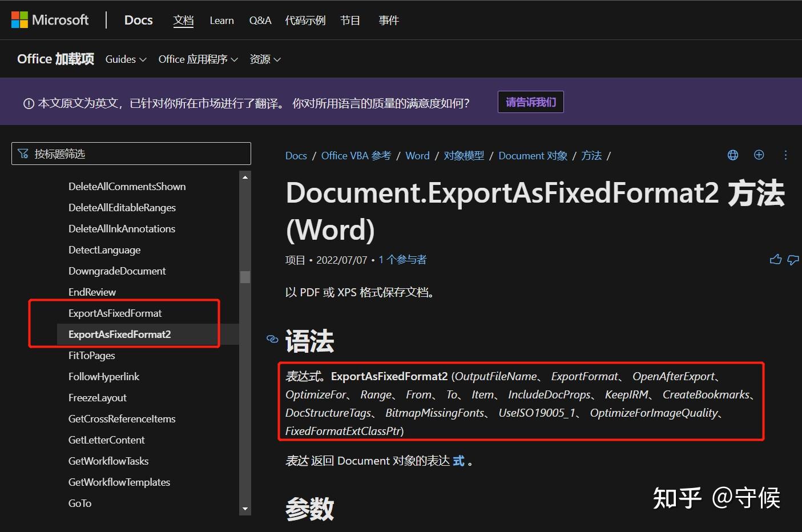Click the anchor link icon beside 语法 heading
The image size is (802, 532).
pos(272,338)
